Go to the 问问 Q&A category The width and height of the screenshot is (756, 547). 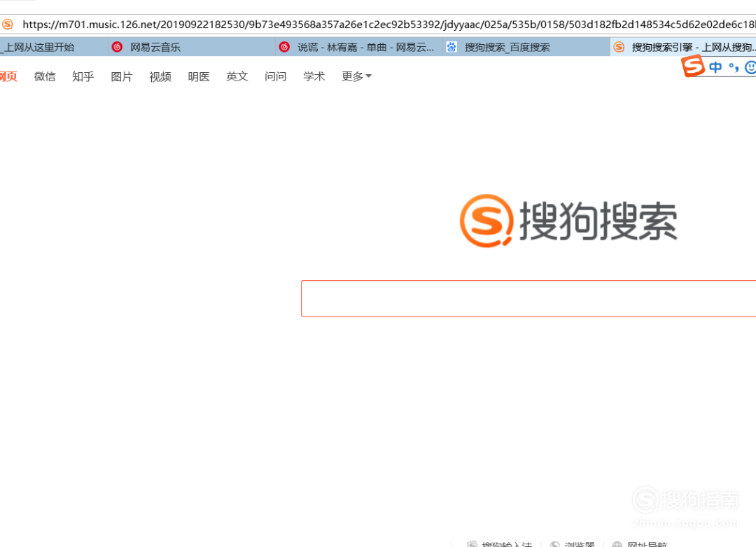(x=275, y=77)
